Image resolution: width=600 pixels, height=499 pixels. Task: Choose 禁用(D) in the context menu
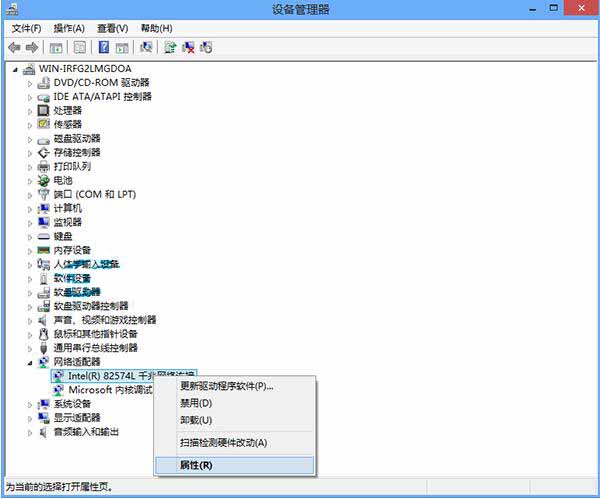click(196, 403)
